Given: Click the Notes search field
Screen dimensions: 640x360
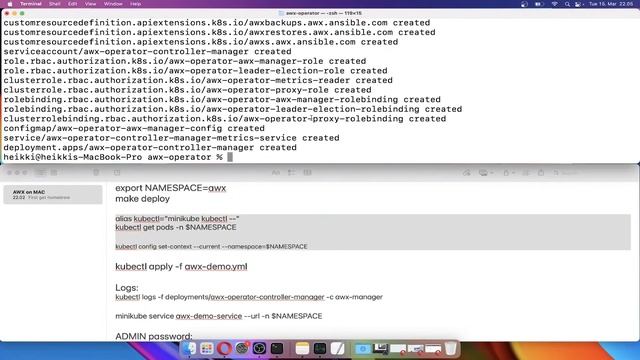Looking at the screenshot, I should coord(567,173).
